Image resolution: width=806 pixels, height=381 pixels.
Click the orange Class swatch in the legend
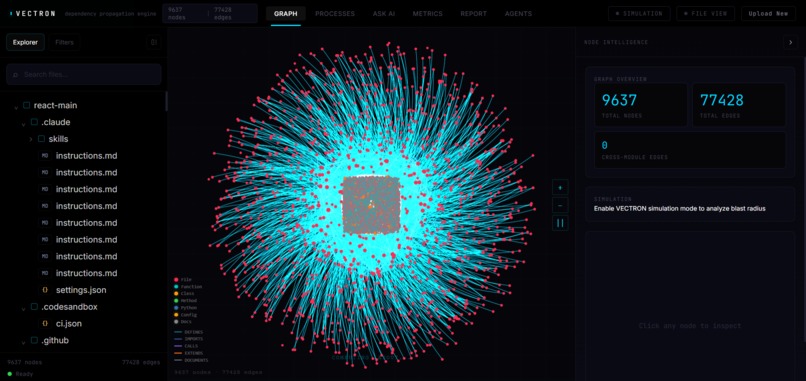click(x=176, y=294)
